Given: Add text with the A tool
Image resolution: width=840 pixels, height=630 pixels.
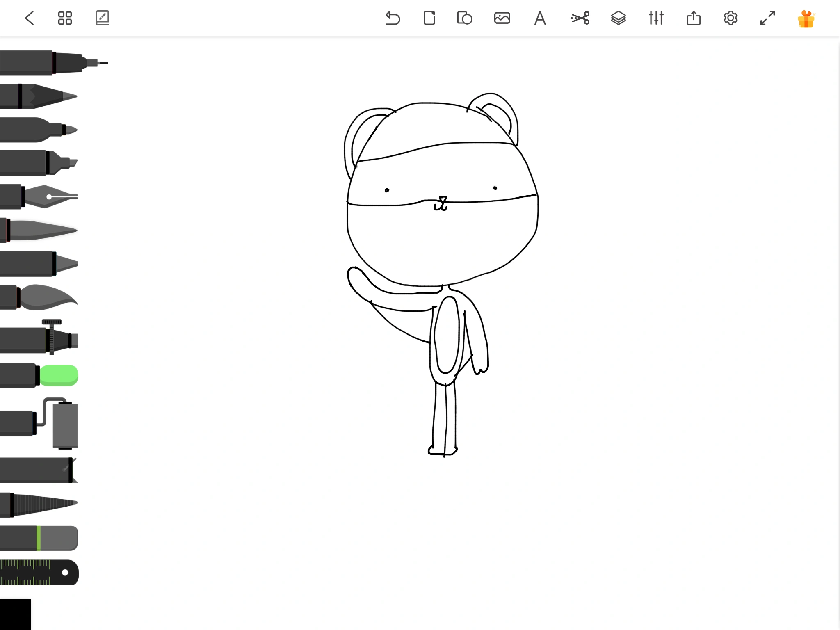Looking at the screenshot, I should point(540,18).
